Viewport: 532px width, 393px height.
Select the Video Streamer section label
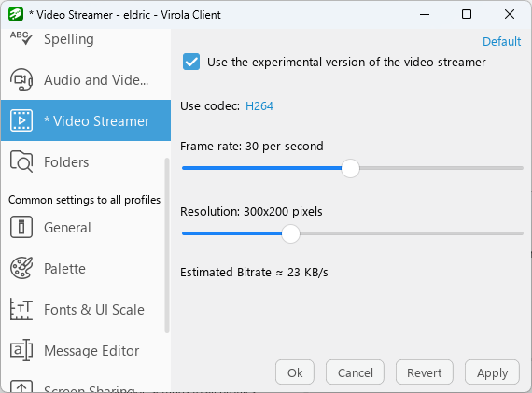pos(97,121)
